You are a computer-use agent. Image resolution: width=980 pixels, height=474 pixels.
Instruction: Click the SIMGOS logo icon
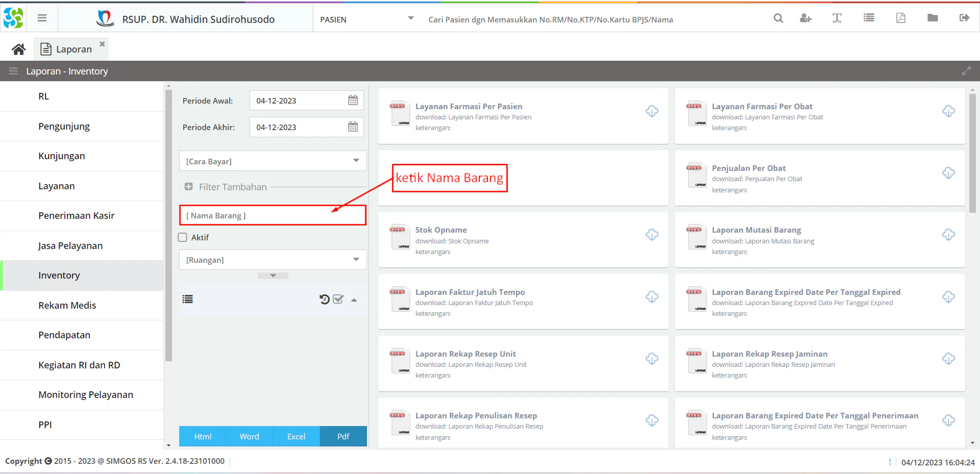(x=13, y=18)
